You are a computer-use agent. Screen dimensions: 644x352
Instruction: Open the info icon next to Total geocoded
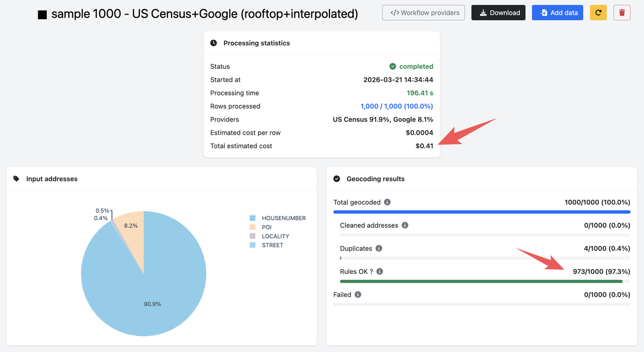[387, 202]
